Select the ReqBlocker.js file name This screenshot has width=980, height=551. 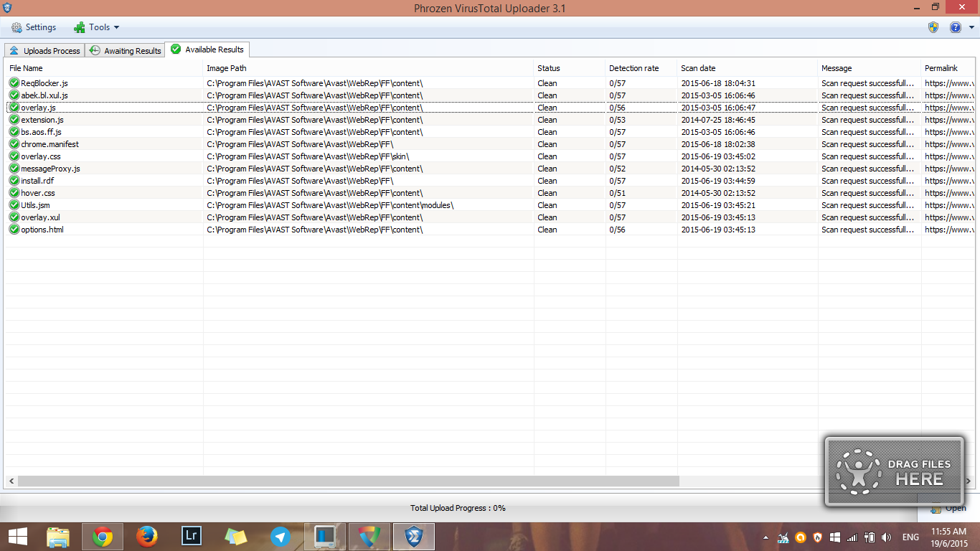(44, 83)
